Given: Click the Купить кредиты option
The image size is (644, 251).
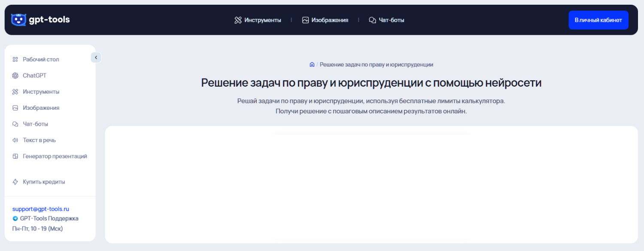Looking at the screenshot, I should pyautogui.click(x=44, y=181).
